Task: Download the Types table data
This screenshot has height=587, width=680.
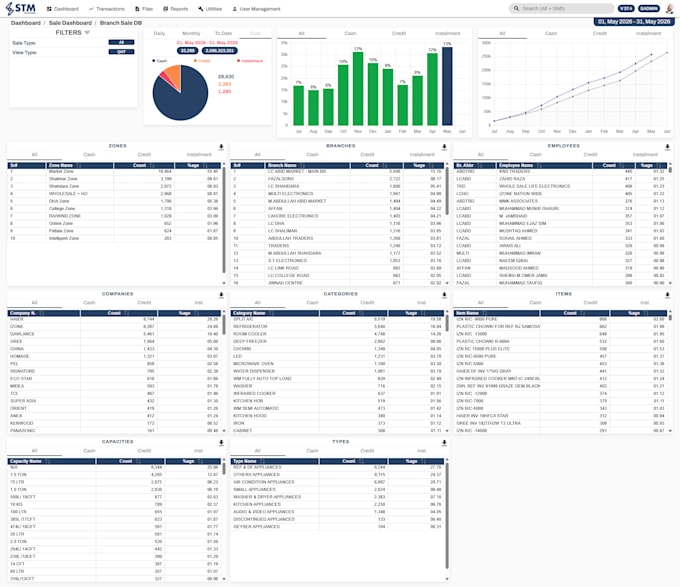Action: [444, 442]
